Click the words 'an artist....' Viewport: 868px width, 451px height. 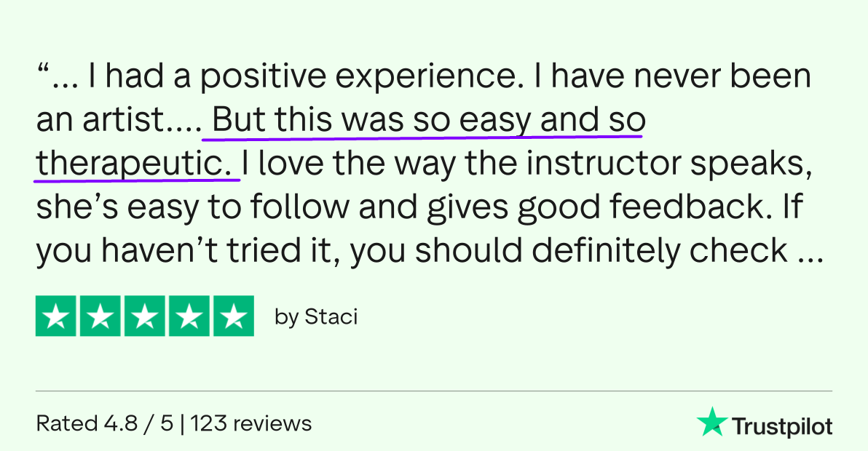click(x=119, y=119)
